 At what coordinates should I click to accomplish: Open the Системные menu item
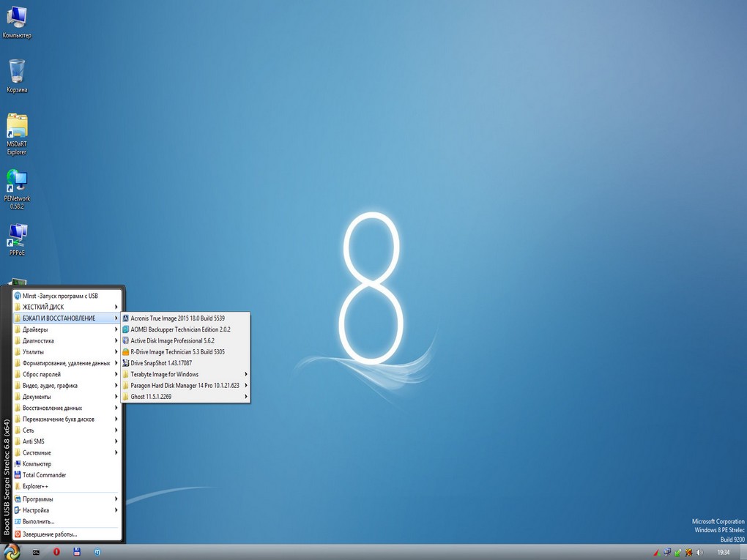[67, 452]
